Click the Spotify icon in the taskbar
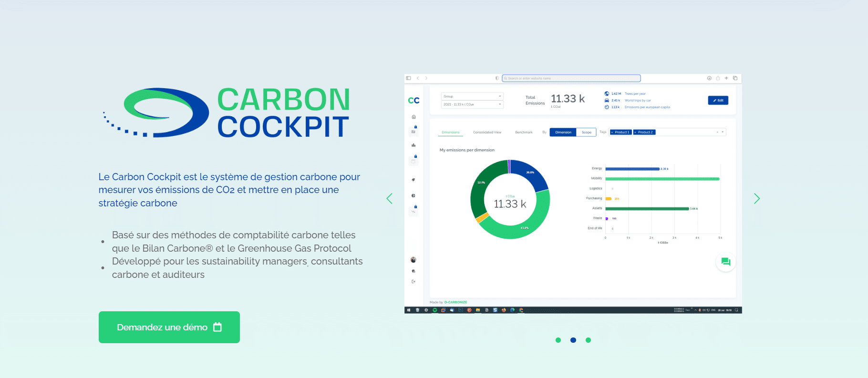868x378 pixels. [434, 310]
